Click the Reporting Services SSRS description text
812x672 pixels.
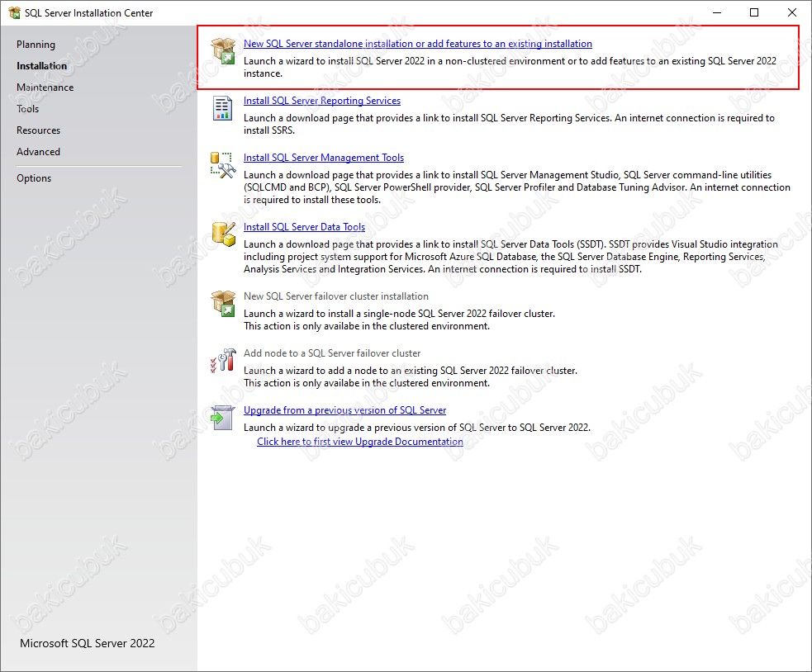(x=509, y=125)
